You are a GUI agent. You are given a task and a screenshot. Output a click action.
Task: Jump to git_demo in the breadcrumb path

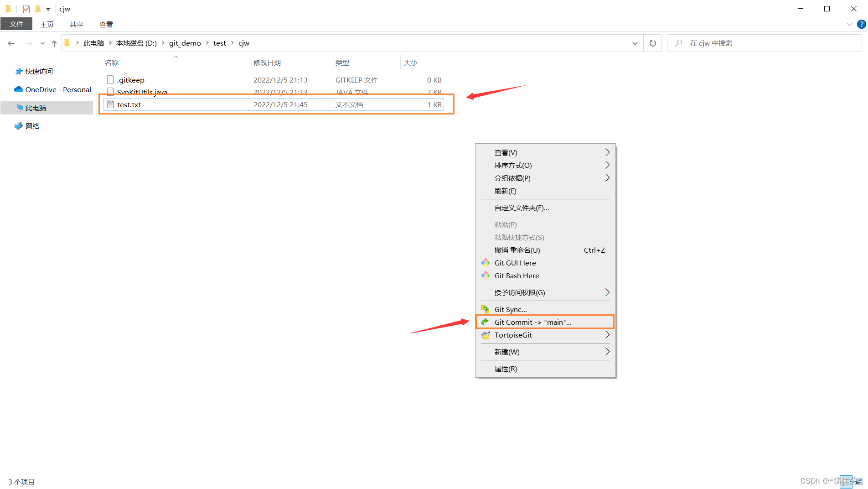click(185, 43)
